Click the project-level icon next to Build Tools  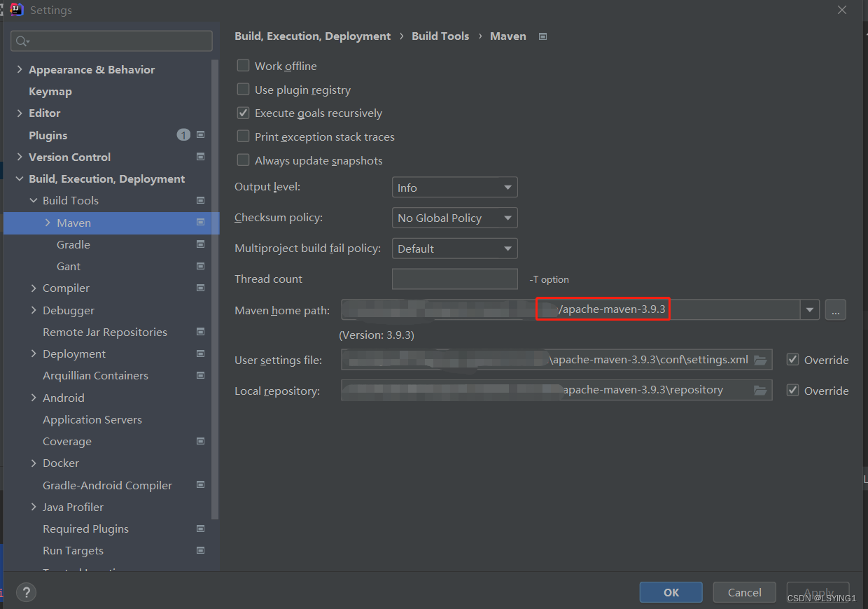(x=201, y=200)
